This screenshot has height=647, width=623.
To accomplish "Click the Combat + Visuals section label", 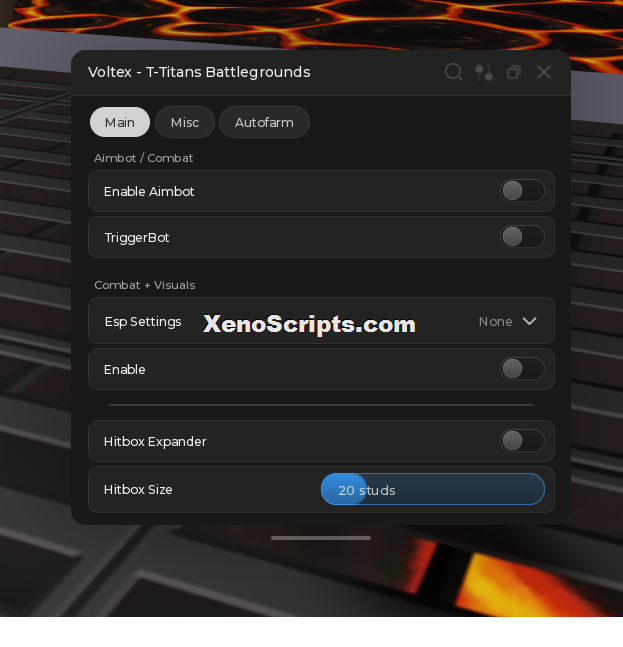I will tap(144, 285).
